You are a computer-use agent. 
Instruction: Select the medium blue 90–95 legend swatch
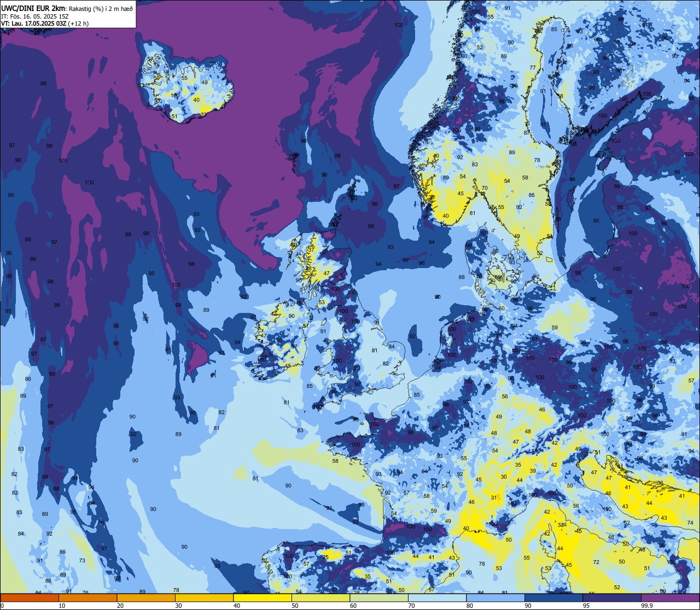(x=553, y=598)
